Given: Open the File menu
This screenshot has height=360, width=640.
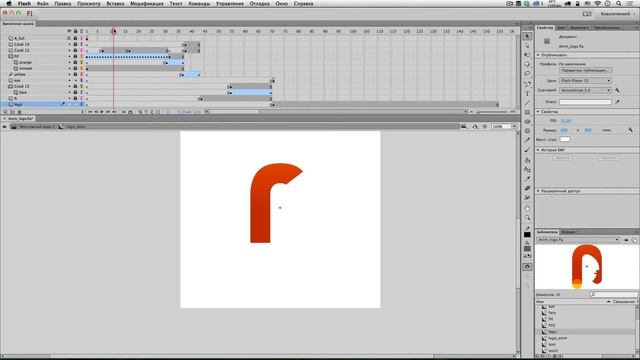Looking at the screenshot, I should 42,3.
